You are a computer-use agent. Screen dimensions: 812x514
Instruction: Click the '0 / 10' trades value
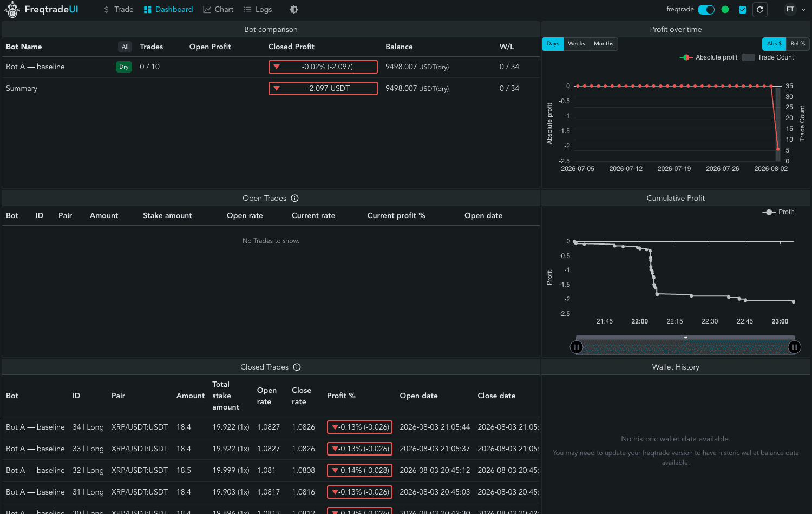click(x=149, y=67)
